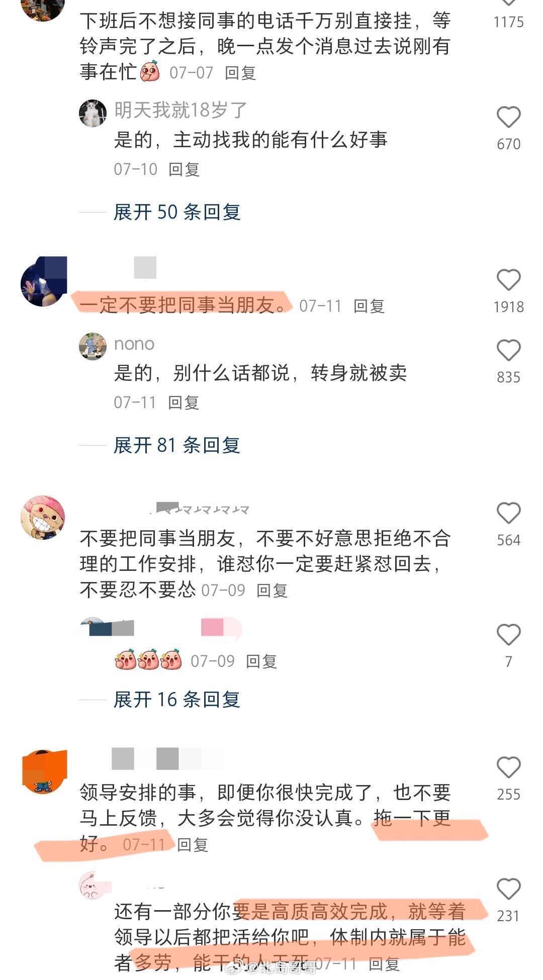Like the comment with 670 likes
Viewport: 543px width, 980px height.
(508, 118)
